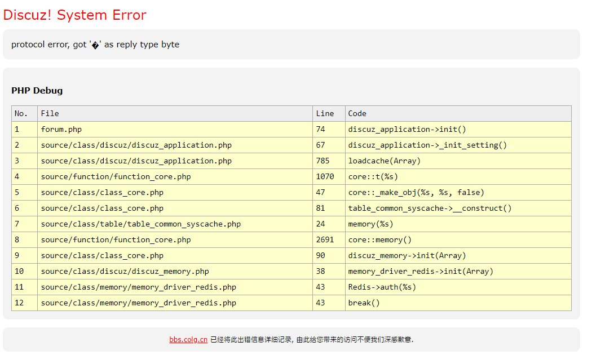This screenshot has width=605, height=364.
Task: Click class_core.php file in row 6
Action: (x=175, y=208)
